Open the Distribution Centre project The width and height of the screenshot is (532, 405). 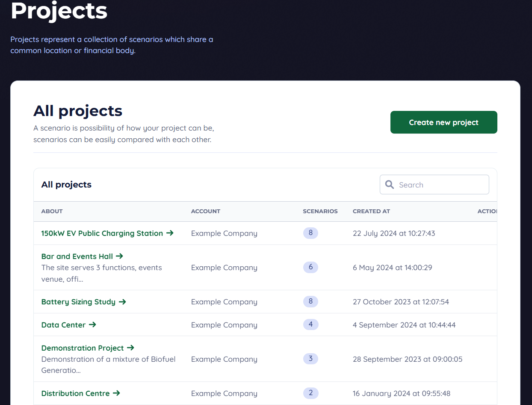click(75, 393)
